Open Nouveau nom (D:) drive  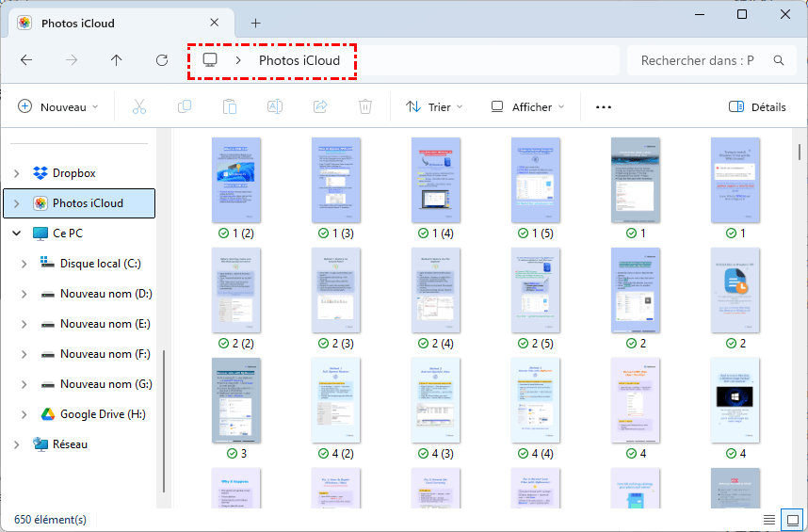pyautogui.click(x=106, y=294)
